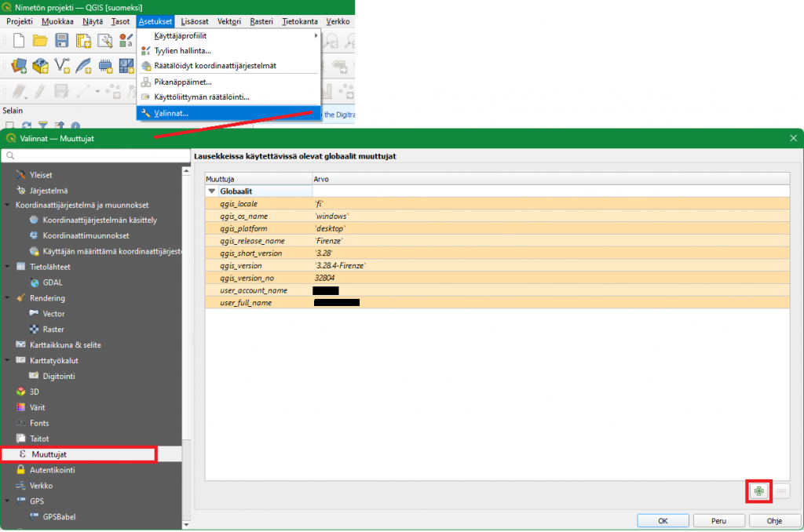This screenshot has width=804, height=532.
Task: Open the Rasteri menu
Action: pyautogui.click(x=261, y=21)
